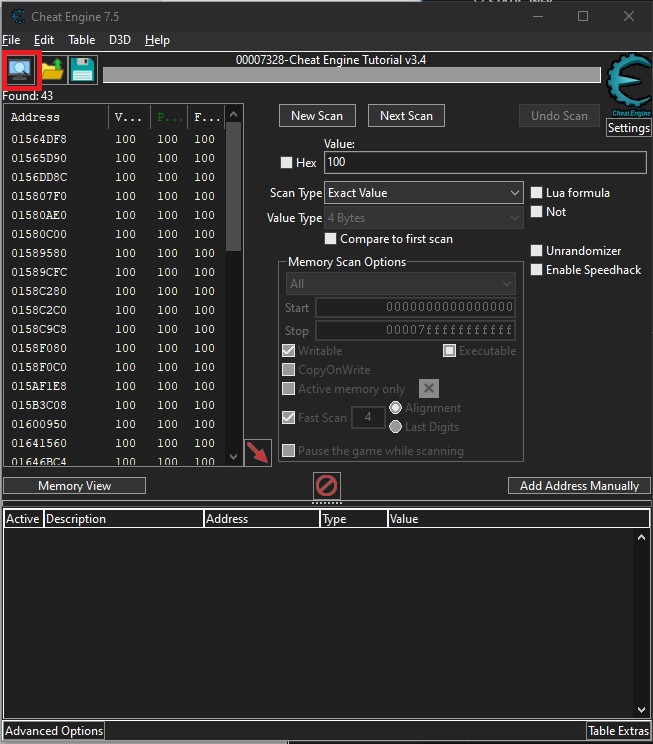This screenshot has width=653, height=744.
Task: Select address 01565D90 in results
Action: pyautogui.click(x=39, y=158)
